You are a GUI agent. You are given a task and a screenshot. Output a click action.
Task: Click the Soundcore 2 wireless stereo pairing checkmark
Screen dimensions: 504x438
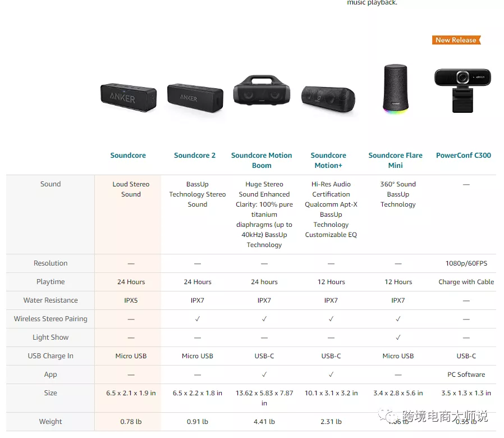pos(198,319)
